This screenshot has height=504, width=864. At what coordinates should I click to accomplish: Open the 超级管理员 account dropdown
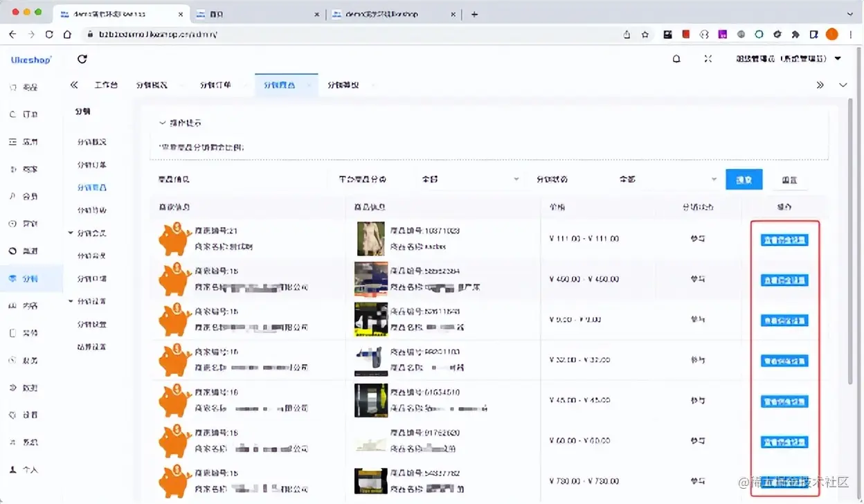point(789,59)
